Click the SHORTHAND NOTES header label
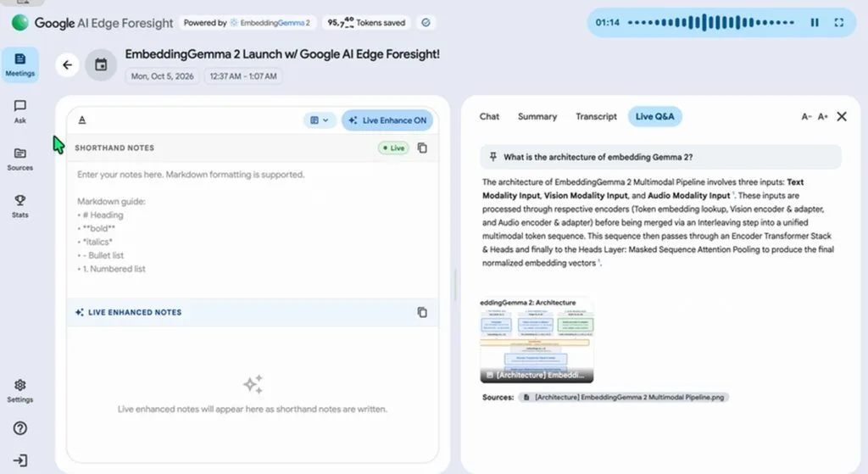 (114, 148)
